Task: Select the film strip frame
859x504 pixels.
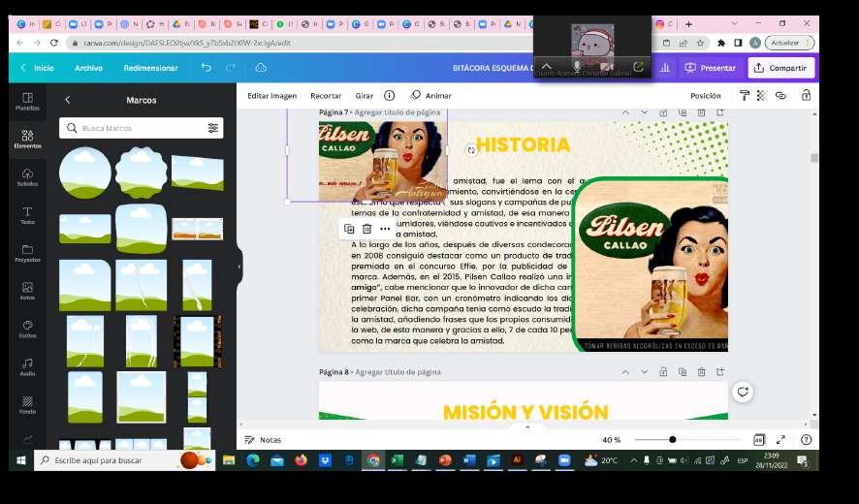Action: pyautogui.click(x=197, y=341)
